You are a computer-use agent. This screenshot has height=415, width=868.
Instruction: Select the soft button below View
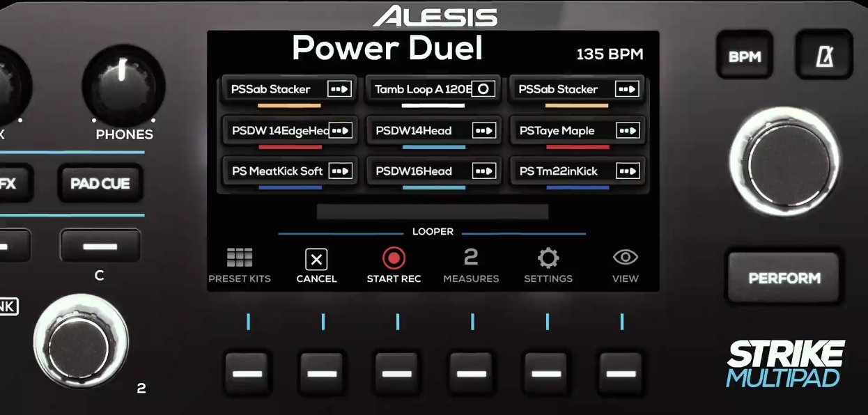[x=621, y=373]
